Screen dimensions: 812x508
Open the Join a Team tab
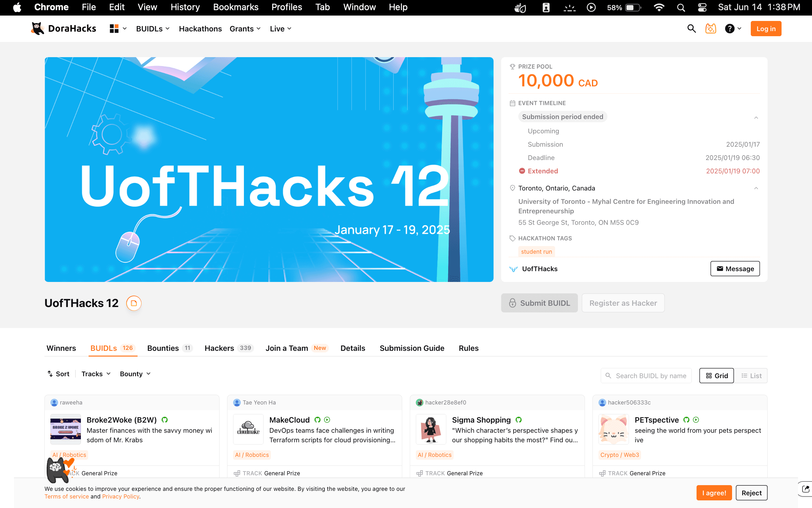(297, 348)
